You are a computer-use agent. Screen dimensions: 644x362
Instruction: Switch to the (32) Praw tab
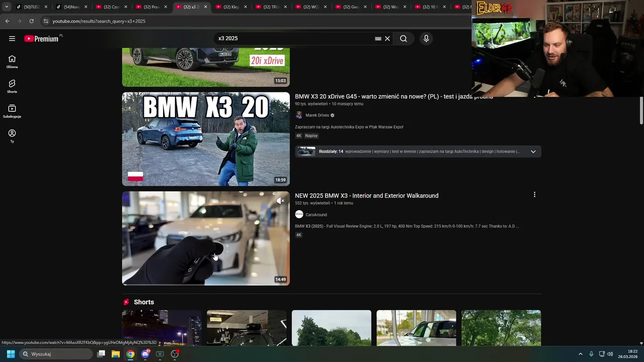tap(151, 7)
